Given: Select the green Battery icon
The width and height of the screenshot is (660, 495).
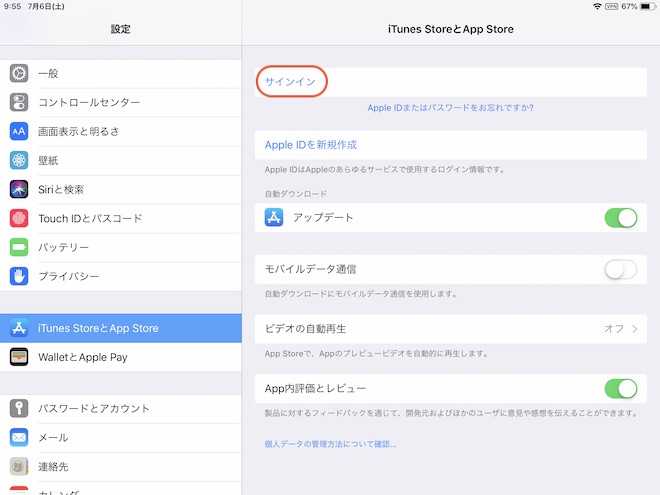Looking at the screenshot, I should coord(19,247).
